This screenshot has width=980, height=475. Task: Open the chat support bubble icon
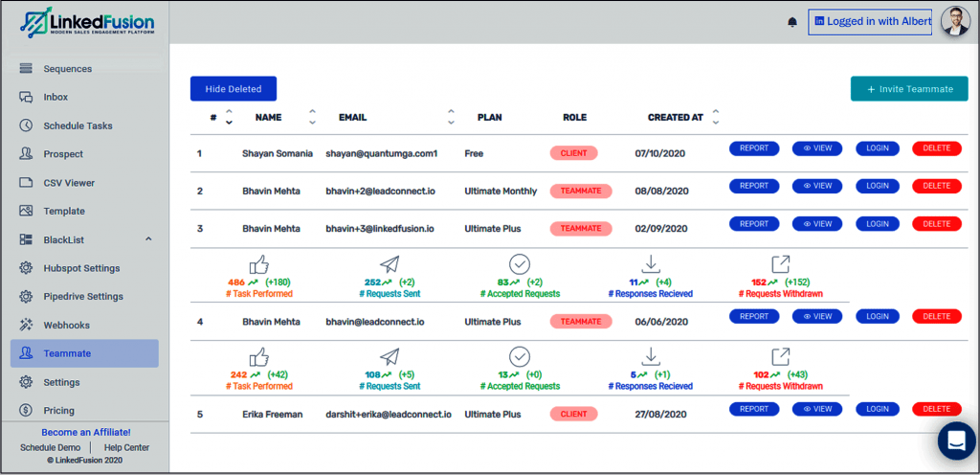[957, 440]
